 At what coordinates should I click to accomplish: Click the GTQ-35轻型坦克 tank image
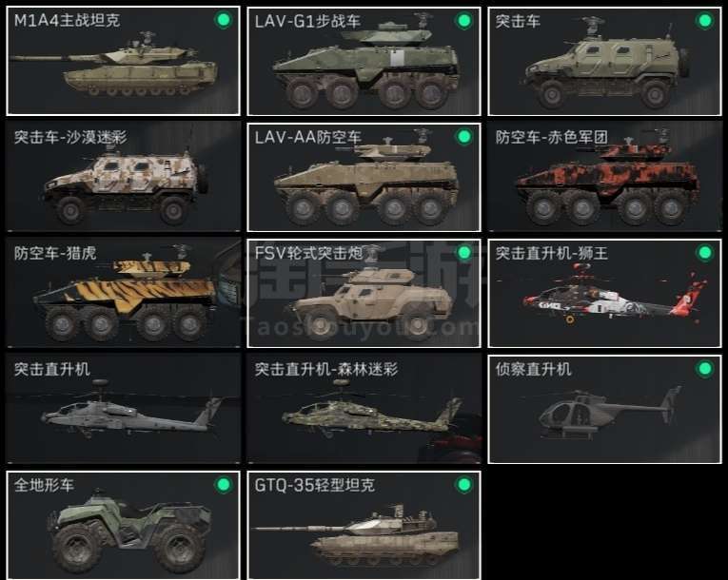(356, 536)
